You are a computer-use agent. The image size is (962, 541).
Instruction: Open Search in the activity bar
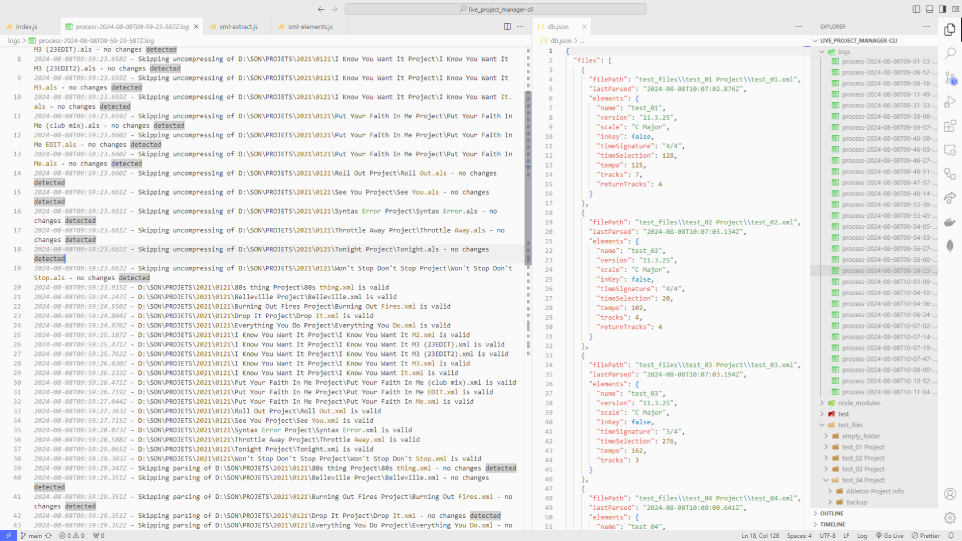[950, 53]
